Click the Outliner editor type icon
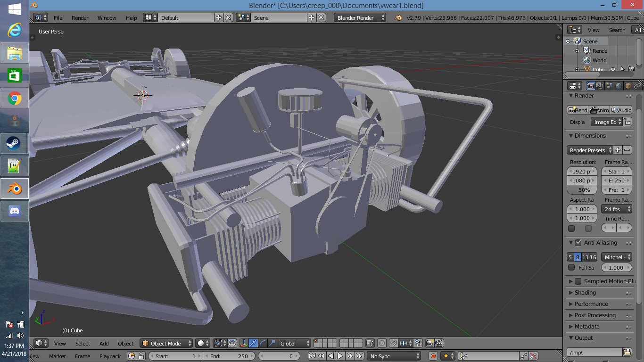Viewport: 644px width, 362px height. point(575,30)
